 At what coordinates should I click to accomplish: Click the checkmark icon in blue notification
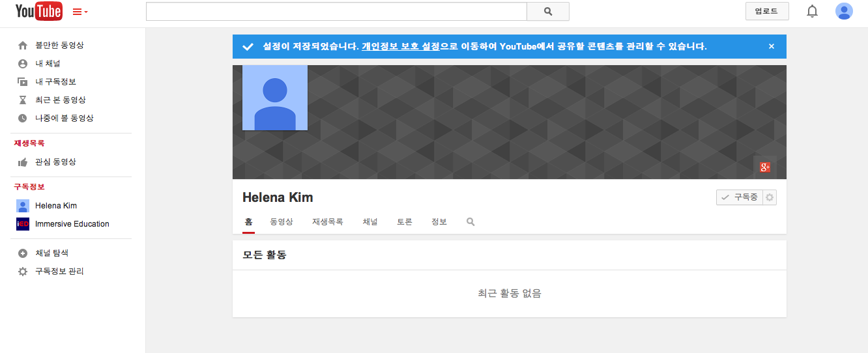(248, 47)
